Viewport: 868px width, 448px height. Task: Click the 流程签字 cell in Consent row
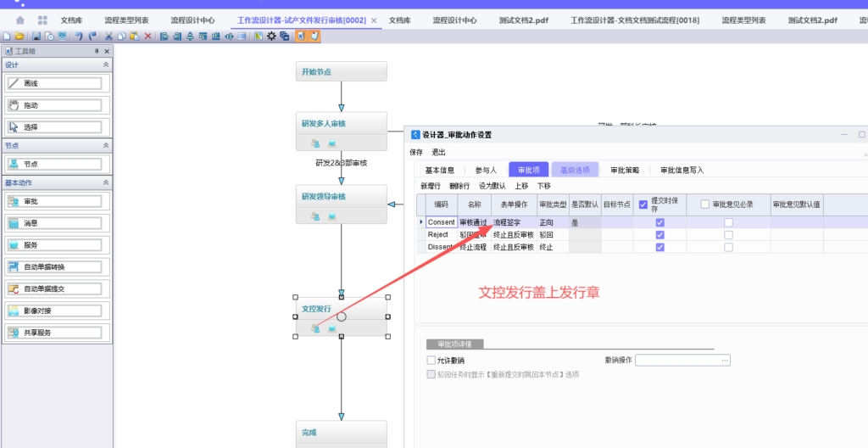[515, 222]
